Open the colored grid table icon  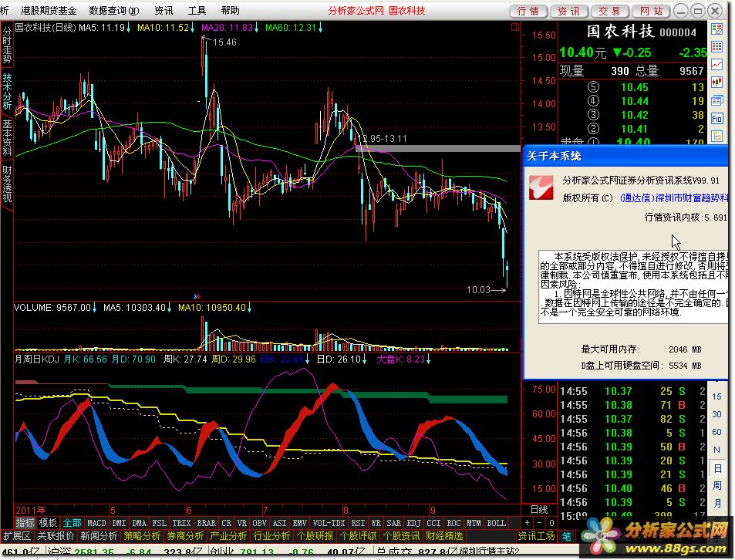point(717,46)
